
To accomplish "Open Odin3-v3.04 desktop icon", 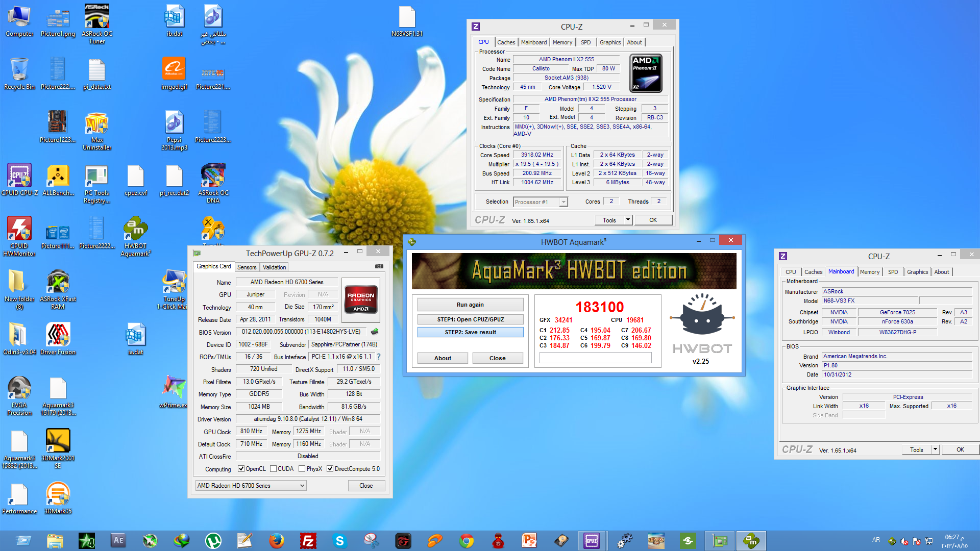I will tap(19, 339).
